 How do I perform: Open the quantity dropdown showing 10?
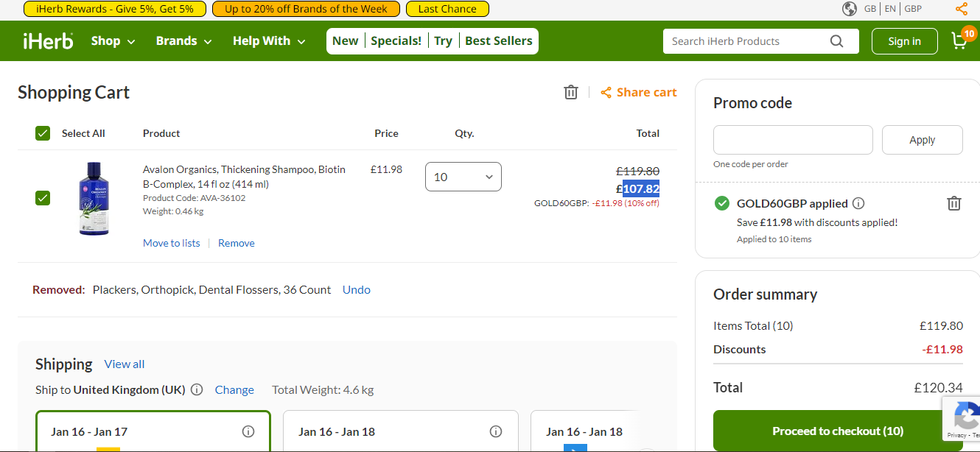tap(463, 177)
